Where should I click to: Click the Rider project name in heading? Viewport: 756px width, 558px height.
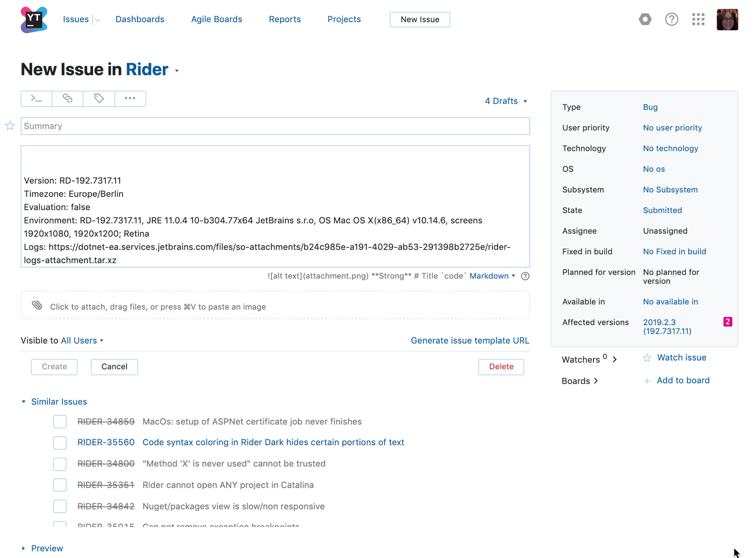click(147, 69)
